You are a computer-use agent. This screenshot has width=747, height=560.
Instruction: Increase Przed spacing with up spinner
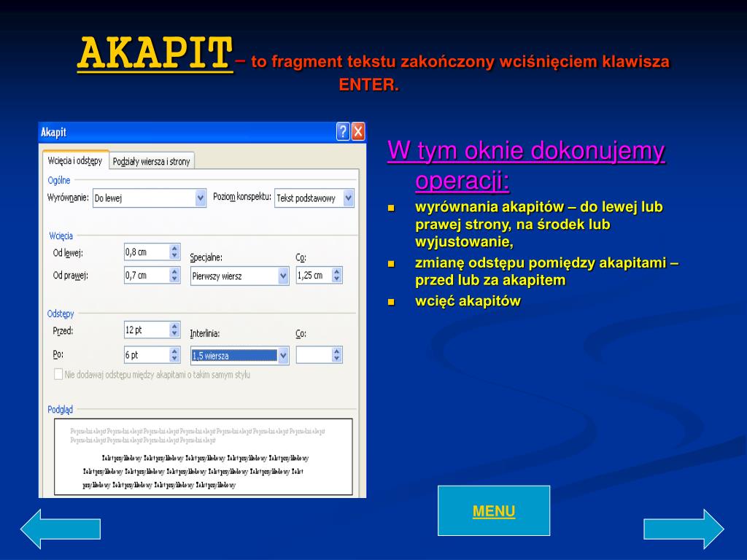click(175, 326)
